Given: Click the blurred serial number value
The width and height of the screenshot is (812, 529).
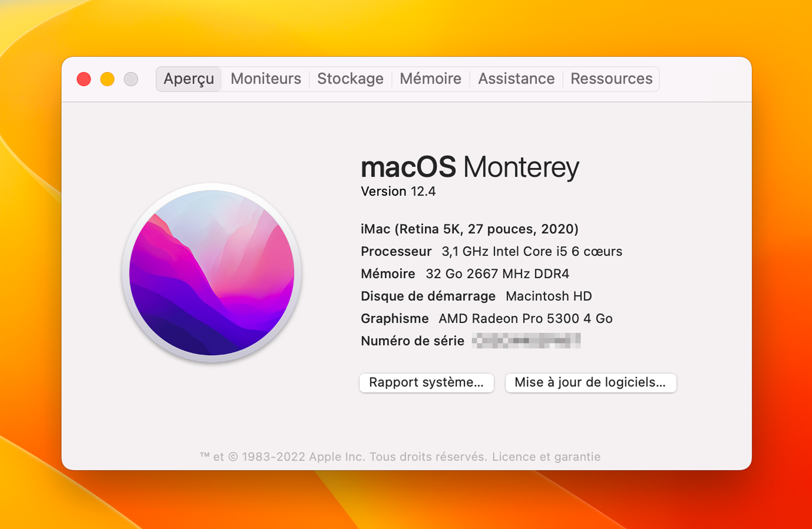Looking at the screenshot, I should click(526, 341).
